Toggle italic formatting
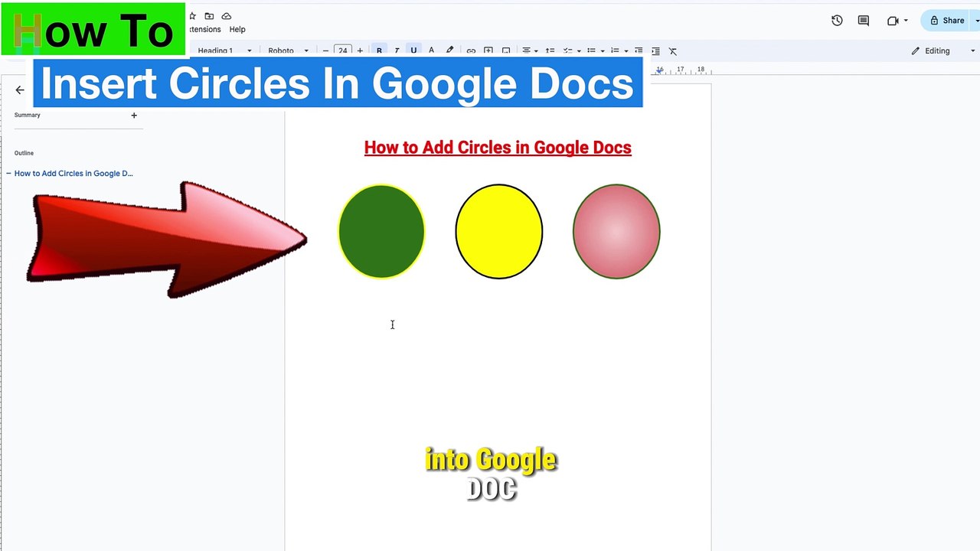Image resolution: width=980 pixels, height=551 pixels. (x=397, y=51)
